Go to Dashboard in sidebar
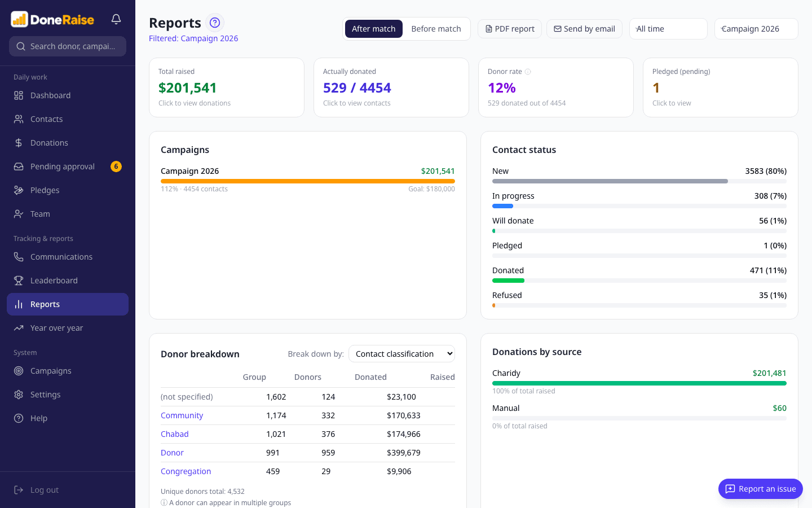The height and width of the screenshot is (508, 812). pos(68,95)
